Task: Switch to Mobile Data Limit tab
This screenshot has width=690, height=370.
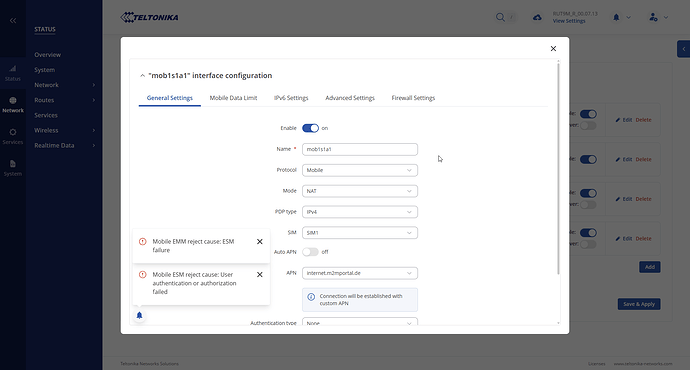Action: (x=233, y=98)
